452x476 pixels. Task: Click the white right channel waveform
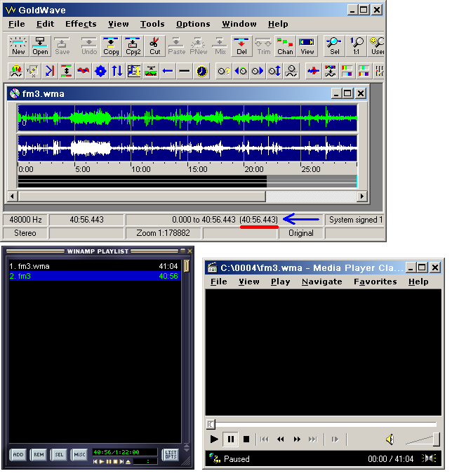187,148
